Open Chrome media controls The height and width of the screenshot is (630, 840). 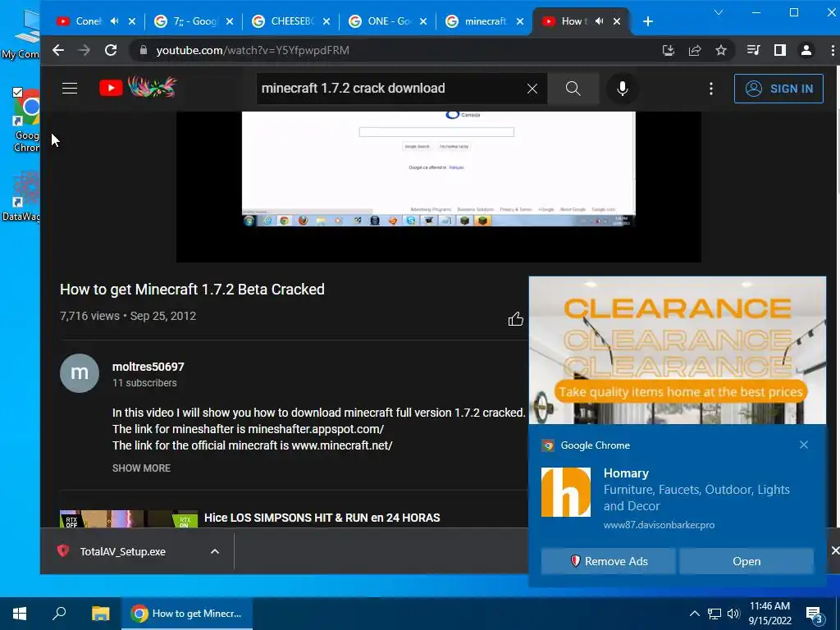(x=753, y=50)
